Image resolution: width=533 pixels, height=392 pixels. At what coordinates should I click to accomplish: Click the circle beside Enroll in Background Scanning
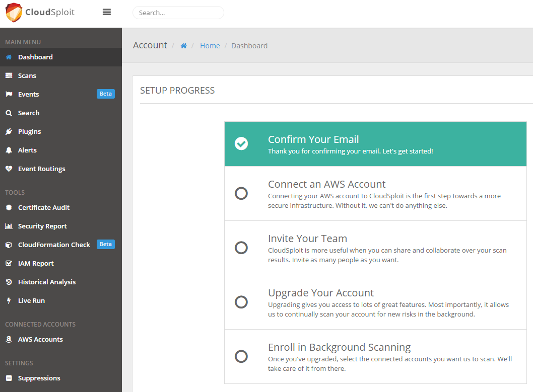pyautogui.click(x=241, y=356)
